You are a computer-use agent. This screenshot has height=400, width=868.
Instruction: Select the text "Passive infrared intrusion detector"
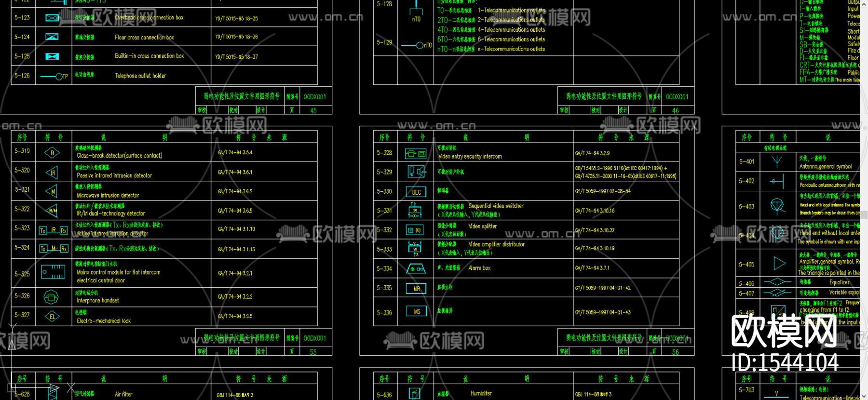pyautogui.click(x=114, y=175)
